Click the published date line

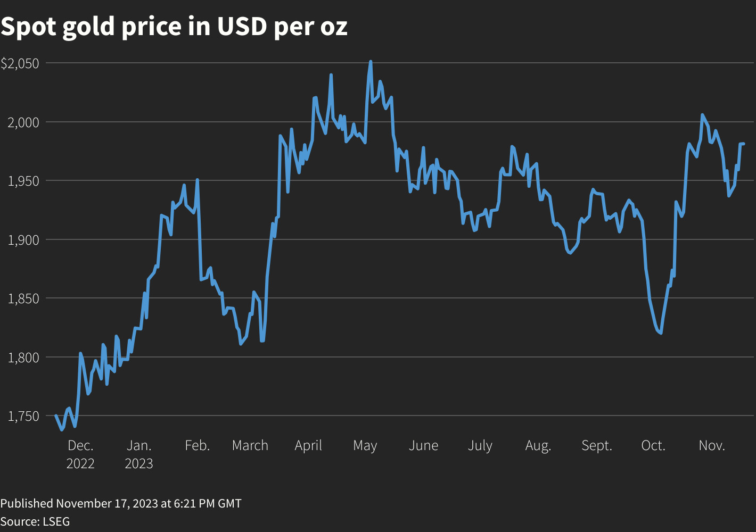pyautogui.click(x=121, y=503)
